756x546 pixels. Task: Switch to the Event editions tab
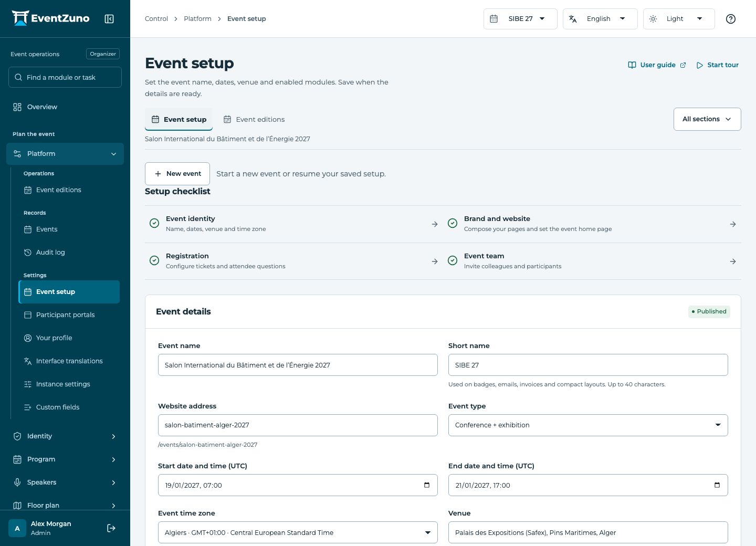254,119
